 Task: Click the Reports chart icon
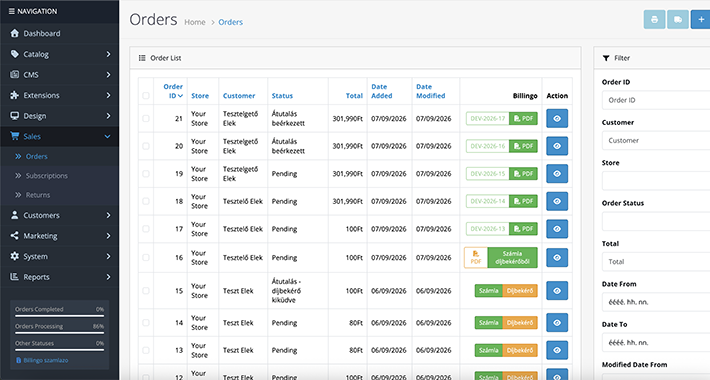tap(14, 277)
